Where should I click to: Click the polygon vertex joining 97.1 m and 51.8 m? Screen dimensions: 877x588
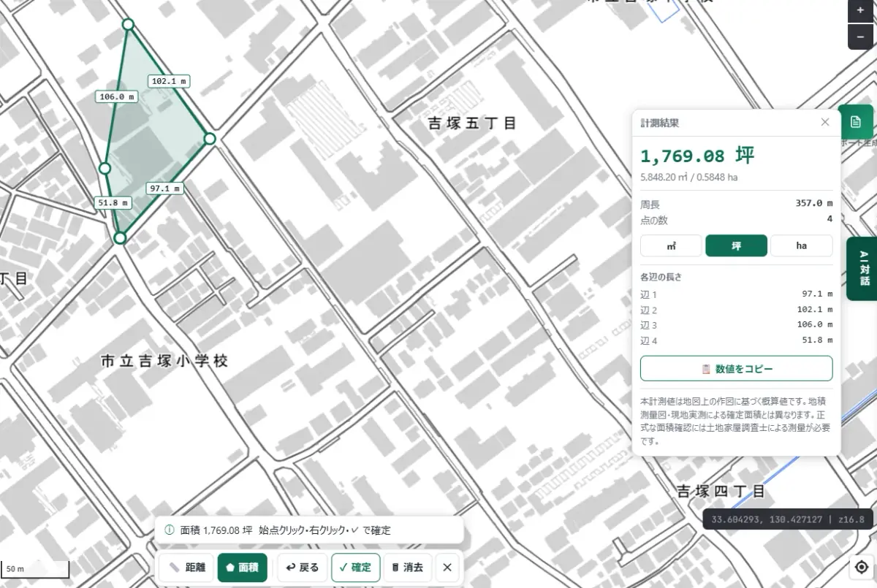[120, 238]
